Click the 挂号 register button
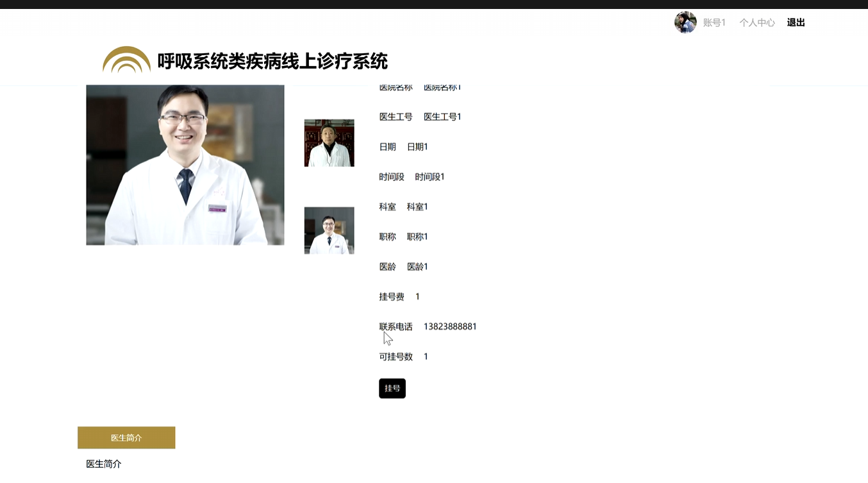The width and height of the screenshot is (868, 483). (392, 388)
